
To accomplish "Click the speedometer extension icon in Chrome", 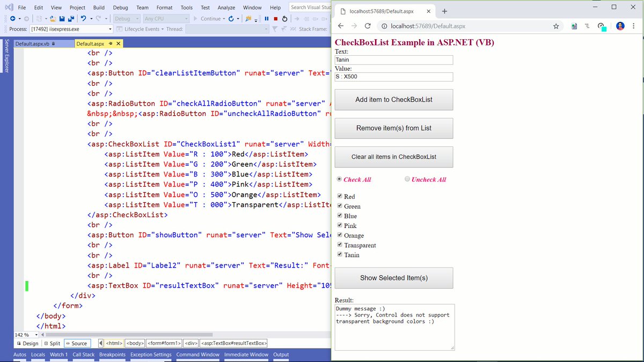I will (601, 26).
